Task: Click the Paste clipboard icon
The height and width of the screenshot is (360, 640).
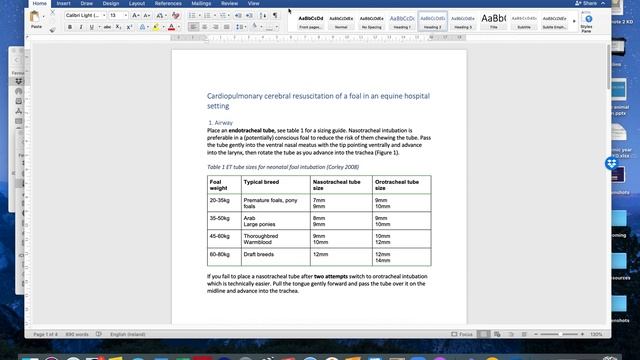Action: 35,17
